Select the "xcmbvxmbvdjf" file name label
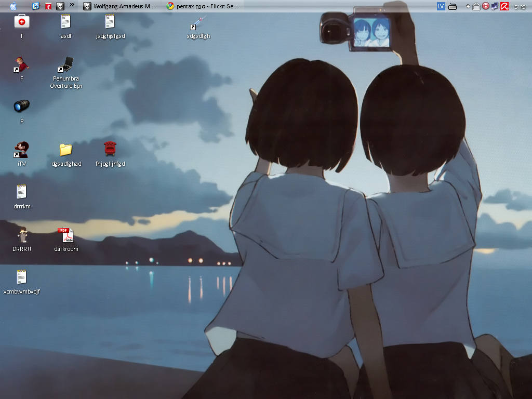Screen dimensions: 532x399 click(22, 291)
